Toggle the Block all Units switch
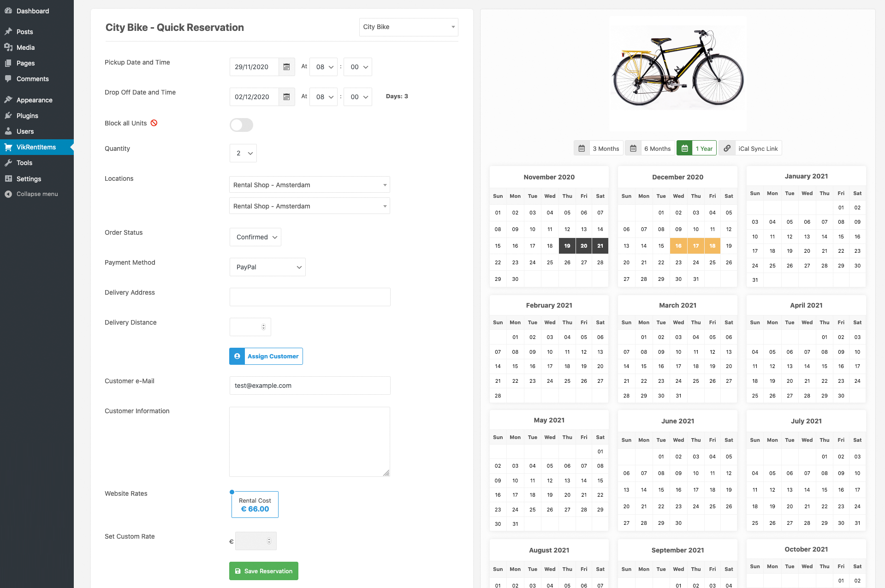885x588 pixels. click(x=241, y=125)
